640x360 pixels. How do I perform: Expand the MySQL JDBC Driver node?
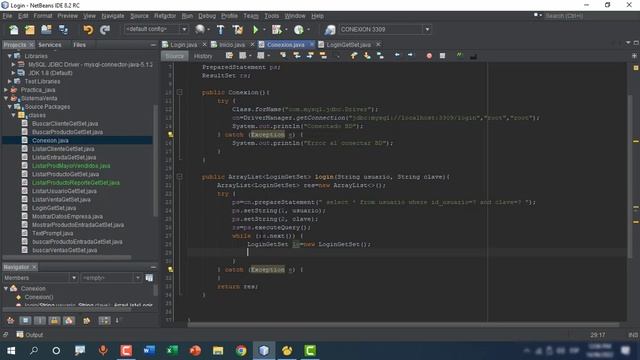click(13, 64)
